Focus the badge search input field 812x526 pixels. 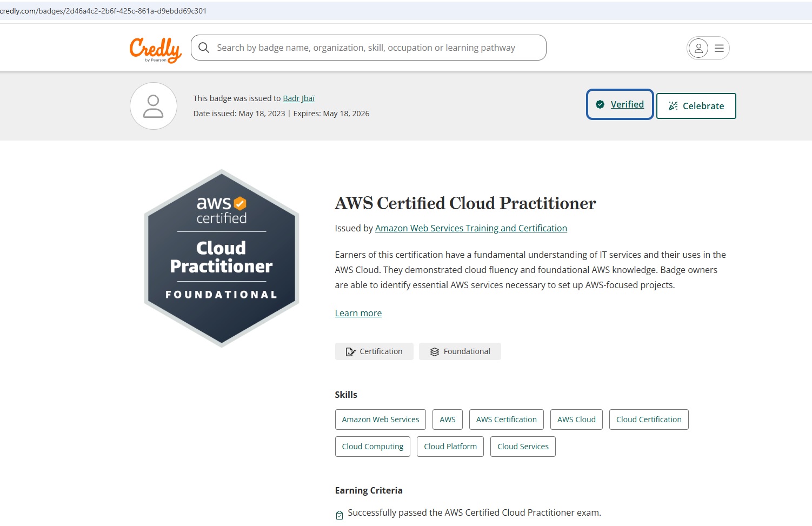[373, 48]
